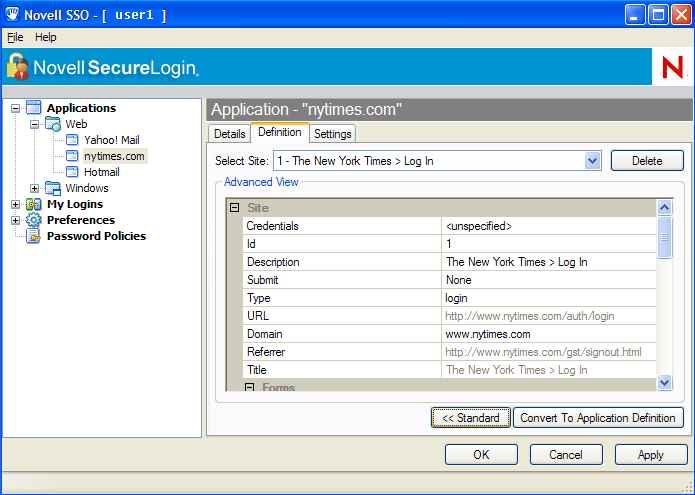Open the Select Site dropdown arrow
The image size is (695, 495).
592,161
